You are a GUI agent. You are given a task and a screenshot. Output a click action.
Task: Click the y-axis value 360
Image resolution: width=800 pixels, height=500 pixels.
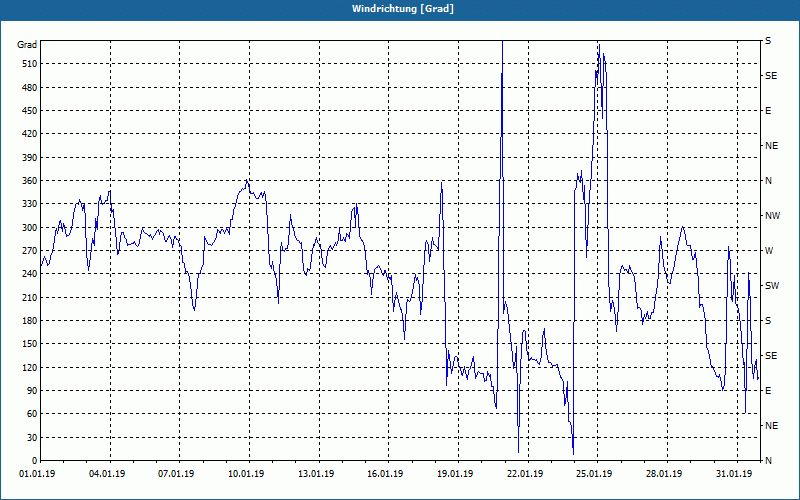(x=29, y=181)
